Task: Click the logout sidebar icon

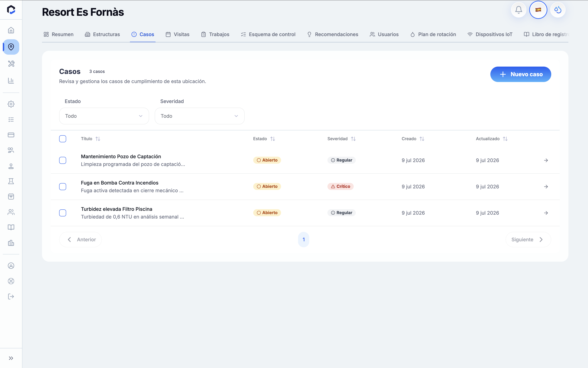Action: [11, 297]
